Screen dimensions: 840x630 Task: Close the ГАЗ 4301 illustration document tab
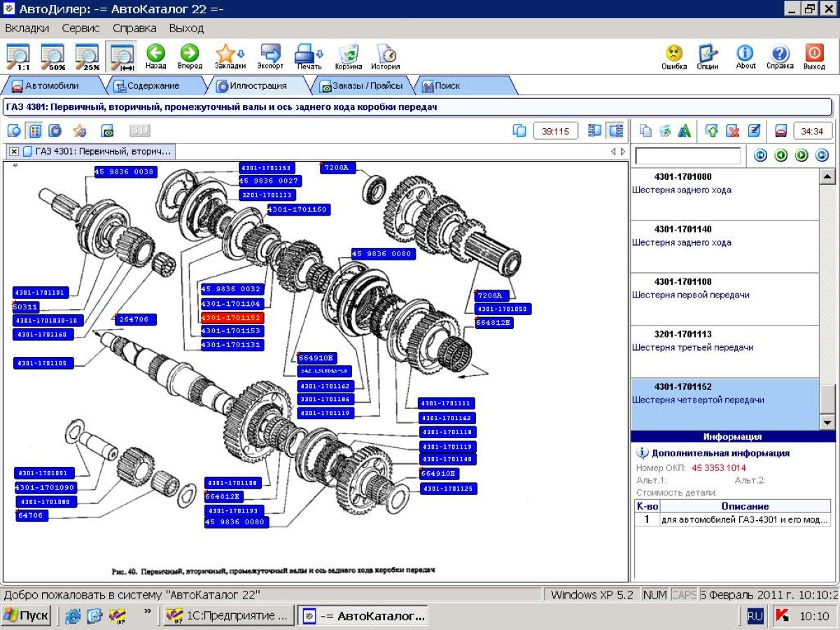(x=14, y=151)
